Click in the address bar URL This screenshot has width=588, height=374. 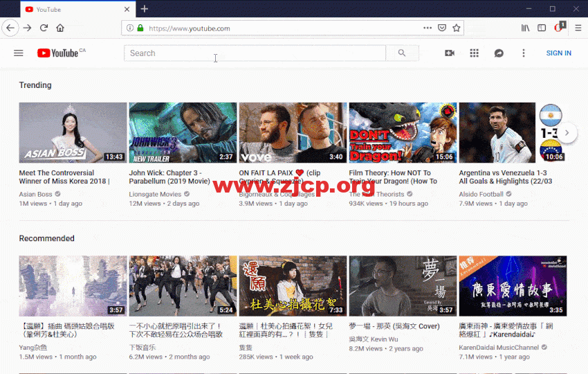pyautogui.click(x=190, y=28)
